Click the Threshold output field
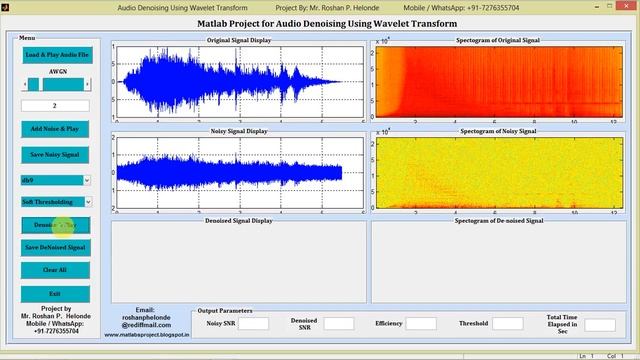 508,324
